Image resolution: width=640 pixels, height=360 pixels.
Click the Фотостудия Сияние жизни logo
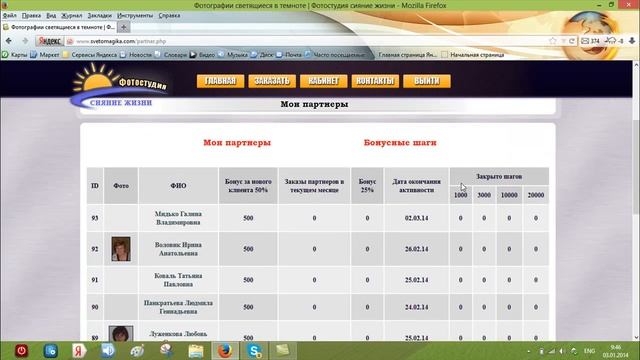[118, 86]
